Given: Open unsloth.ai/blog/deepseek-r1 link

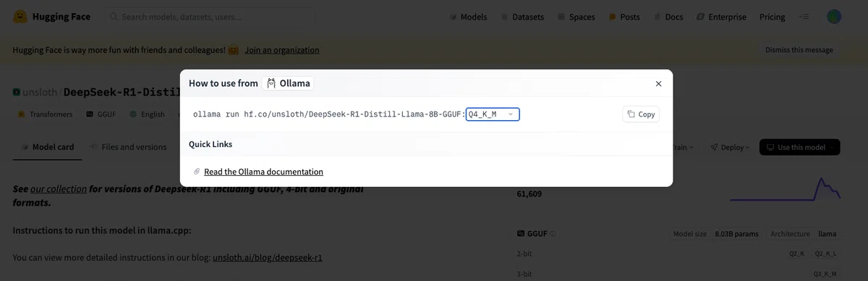Looking at the screenshot, I should pyautogui.click(x=267, y=257).
